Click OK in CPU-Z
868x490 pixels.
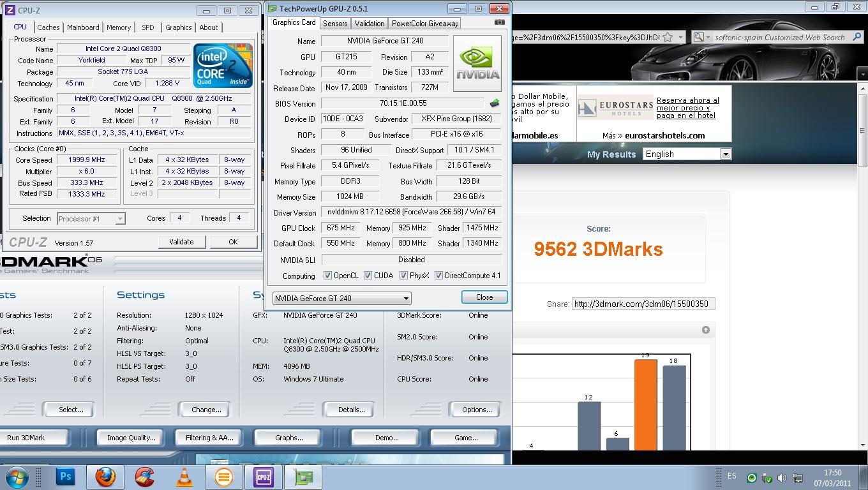[x=233, y=242]
